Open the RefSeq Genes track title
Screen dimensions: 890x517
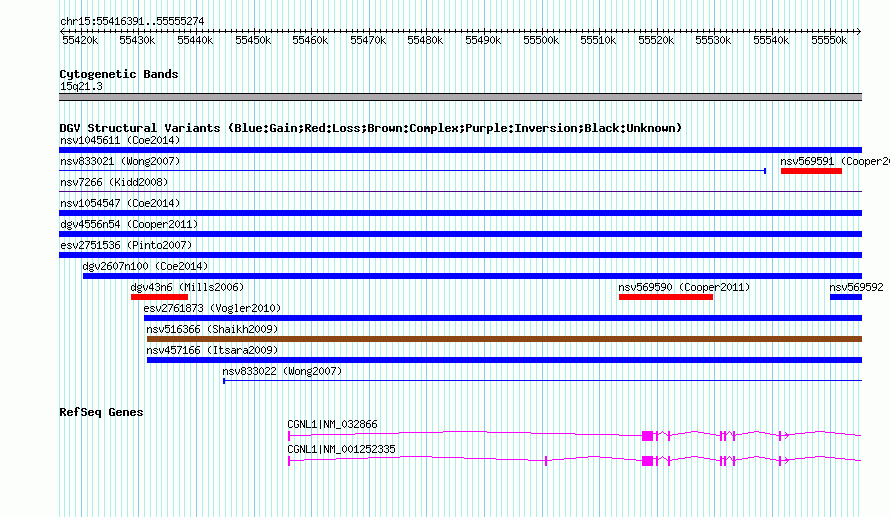coord(101,412)
